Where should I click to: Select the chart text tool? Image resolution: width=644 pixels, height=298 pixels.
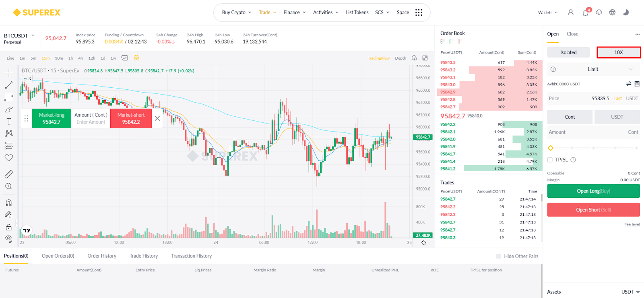(x=8, y=121)
